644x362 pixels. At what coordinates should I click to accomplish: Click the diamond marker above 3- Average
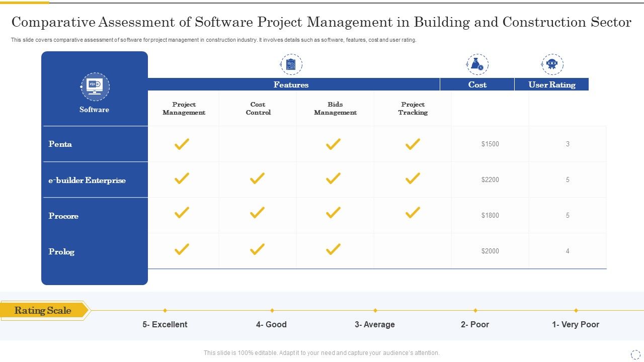[375, 311]
